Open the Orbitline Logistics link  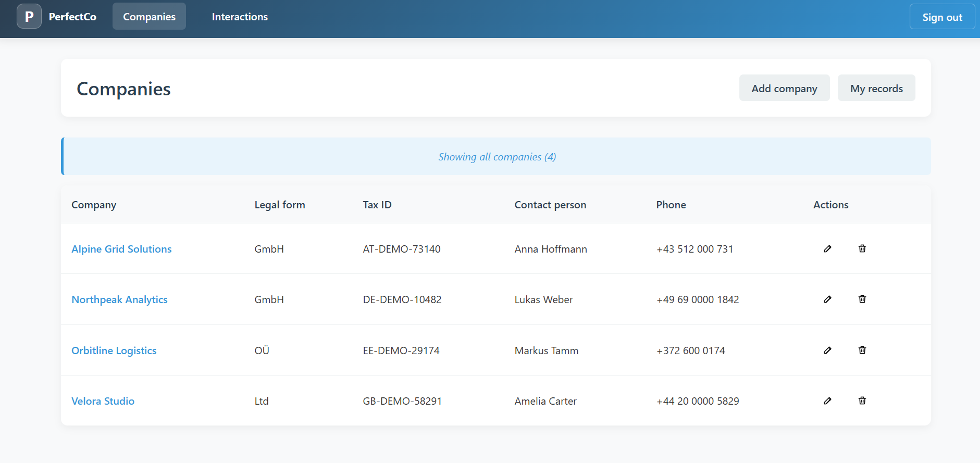114,351
